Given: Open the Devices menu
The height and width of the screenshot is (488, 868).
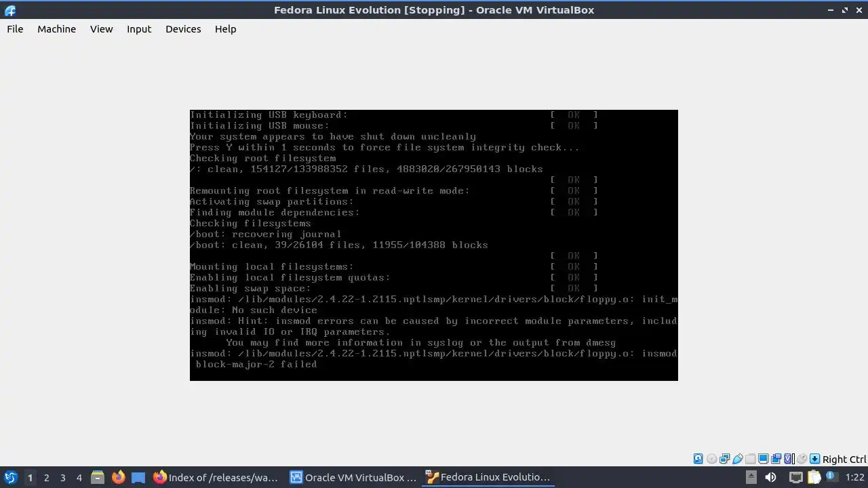Looking at the screenshot, I should click(x=183, y=29).
